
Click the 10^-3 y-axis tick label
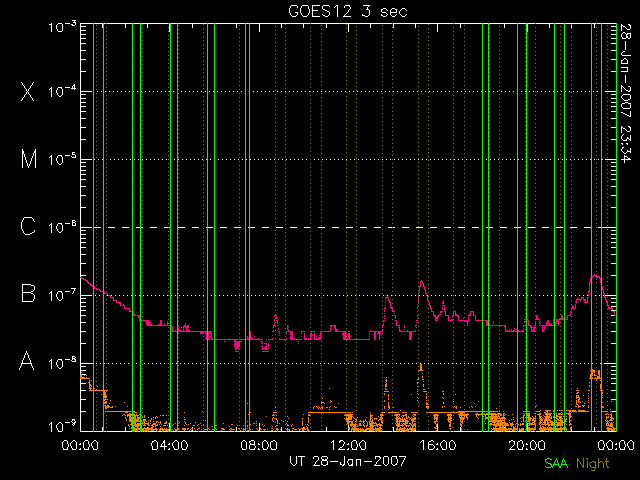(x=62, y=27)
